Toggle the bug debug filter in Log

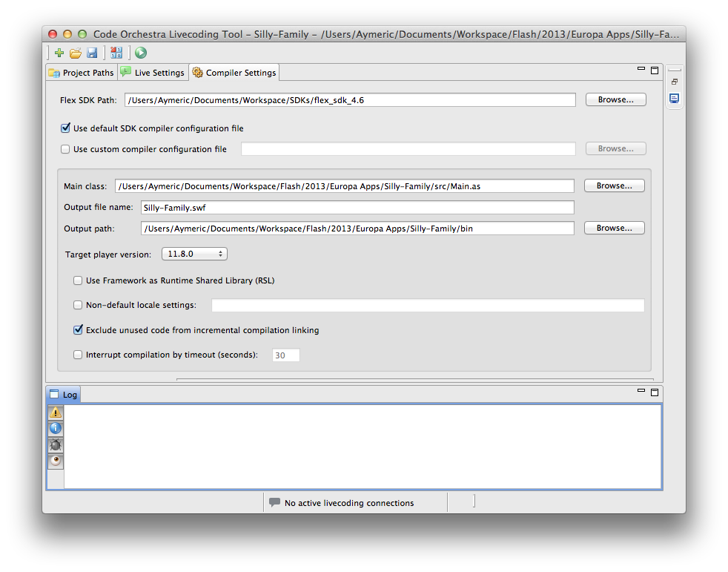56,445
